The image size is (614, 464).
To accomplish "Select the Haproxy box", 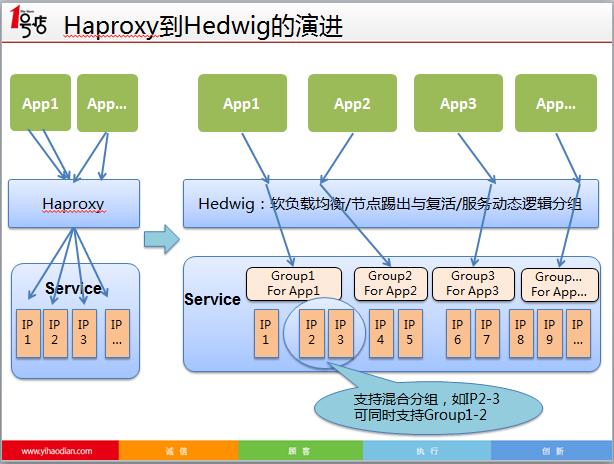I will click(x=74, y=204).
